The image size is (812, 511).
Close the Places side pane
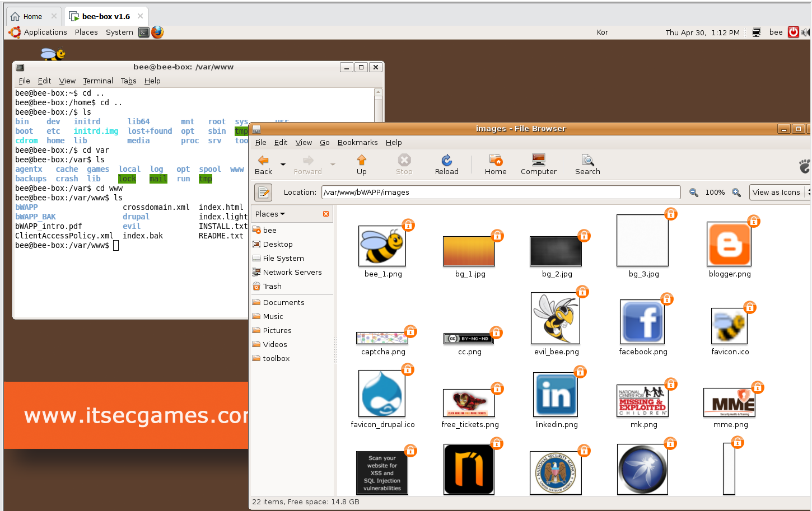click(x=326, y=214)
